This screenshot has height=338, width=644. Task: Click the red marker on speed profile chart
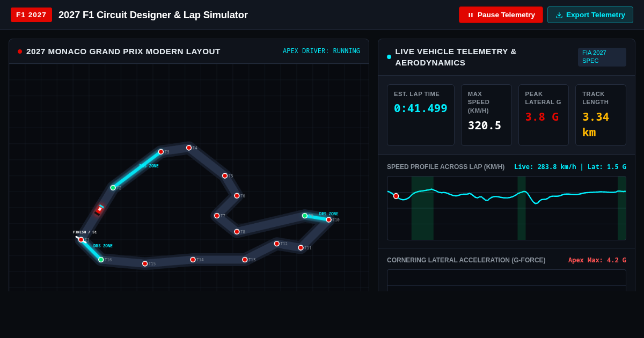pos(396,196)
